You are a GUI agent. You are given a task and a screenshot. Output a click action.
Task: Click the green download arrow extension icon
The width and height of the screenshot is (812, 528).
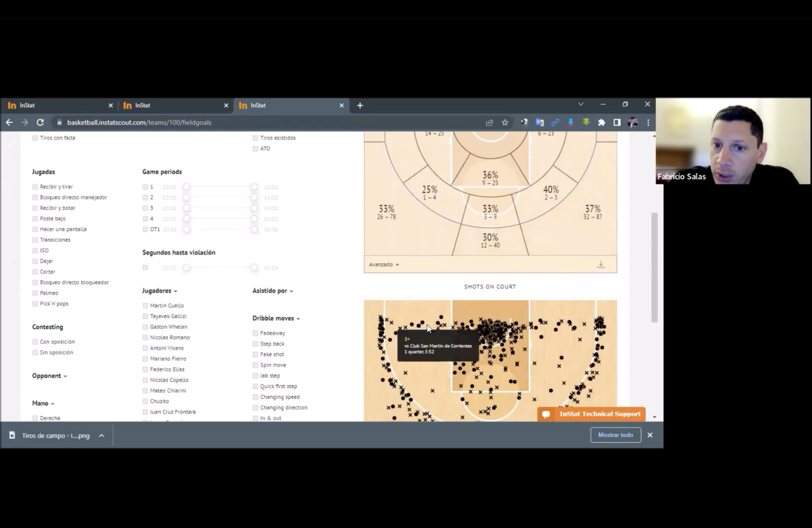point(586,122)
